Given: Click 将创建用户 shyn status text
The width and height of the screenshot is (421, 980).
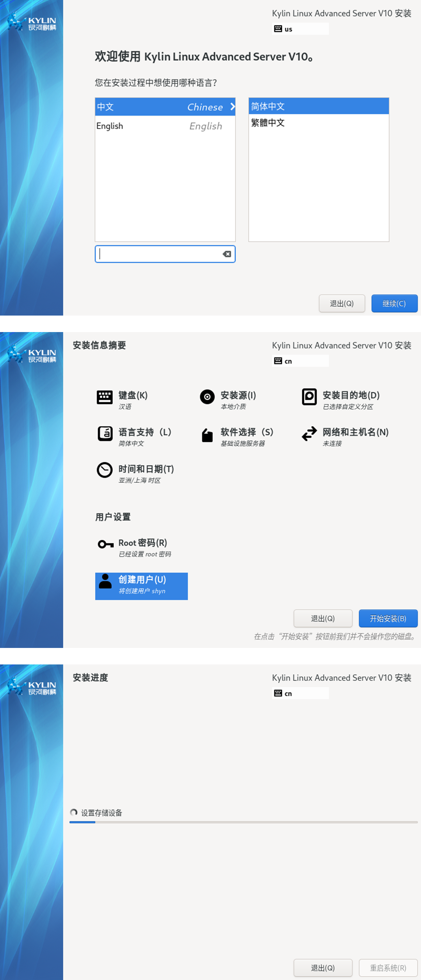Looking at the screenshot, I should [x=142, y=591].
